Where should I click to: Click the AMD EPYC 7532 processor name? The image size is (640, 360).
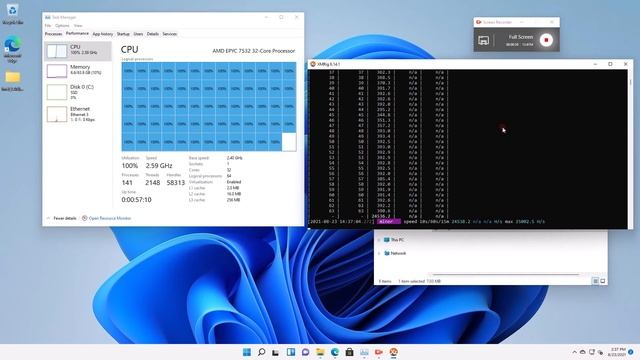[253, 51]
